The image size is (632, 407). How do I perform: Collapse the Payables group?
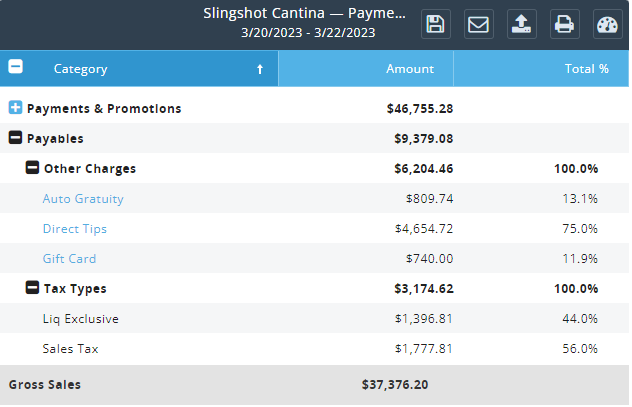pos(15,138)
